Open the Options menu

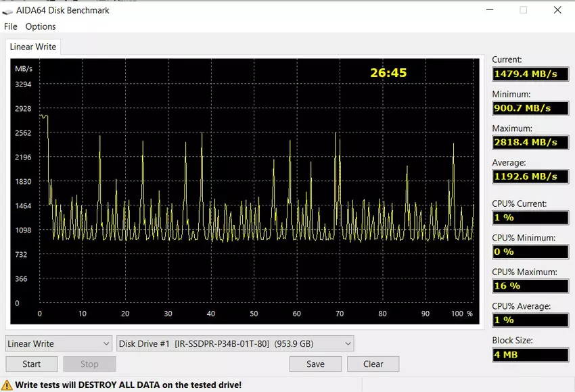pyautogui.click(x=41, y=26)
